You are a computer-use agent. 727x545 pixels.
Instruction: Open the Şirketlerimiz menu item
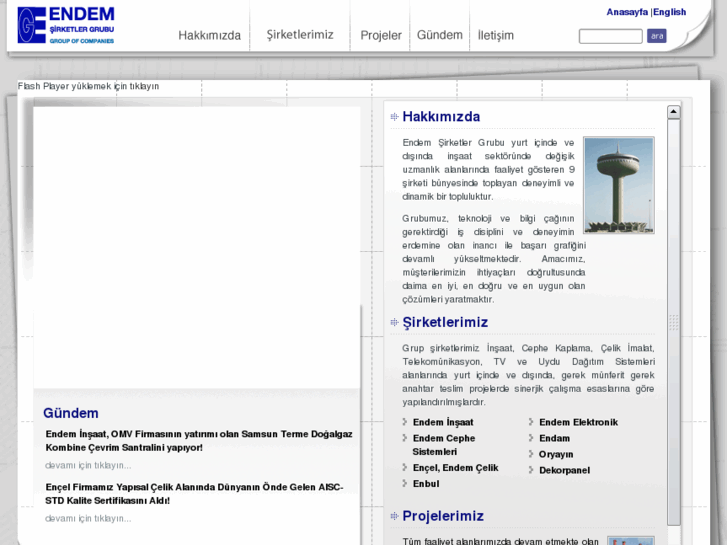coord(300,35)
